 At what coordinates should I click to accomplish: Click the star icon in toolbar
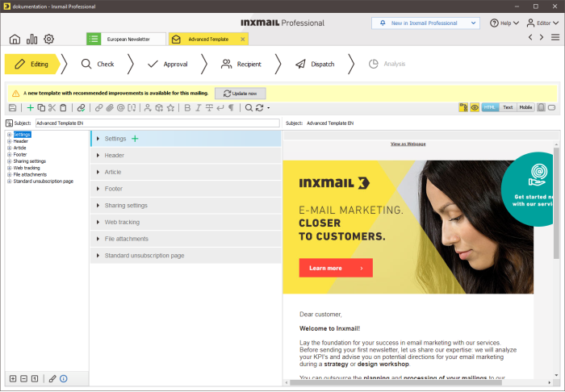coord(170,107)
